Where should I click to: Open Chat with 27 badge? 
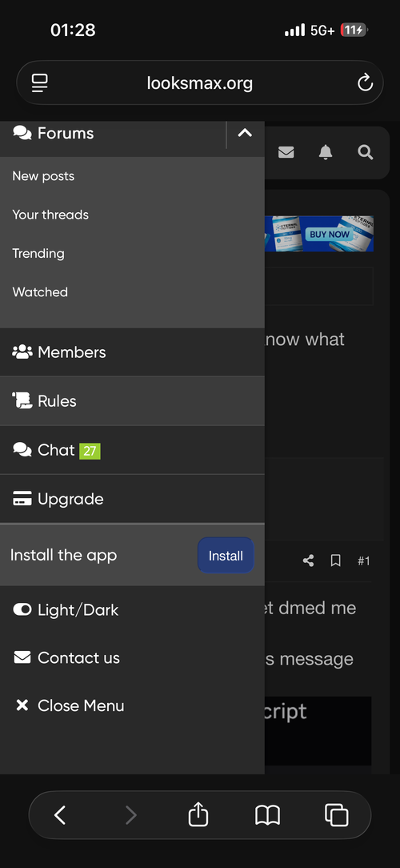coord(132,450)
